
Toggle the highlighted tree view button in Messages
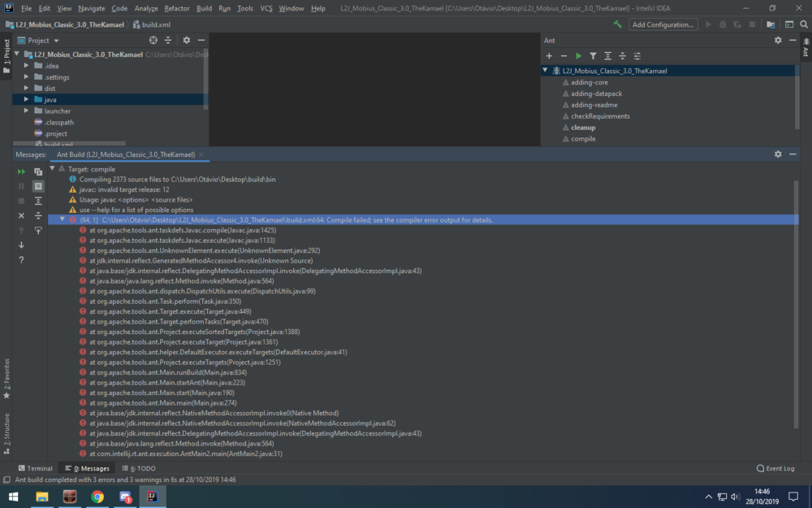coord(38,186)
